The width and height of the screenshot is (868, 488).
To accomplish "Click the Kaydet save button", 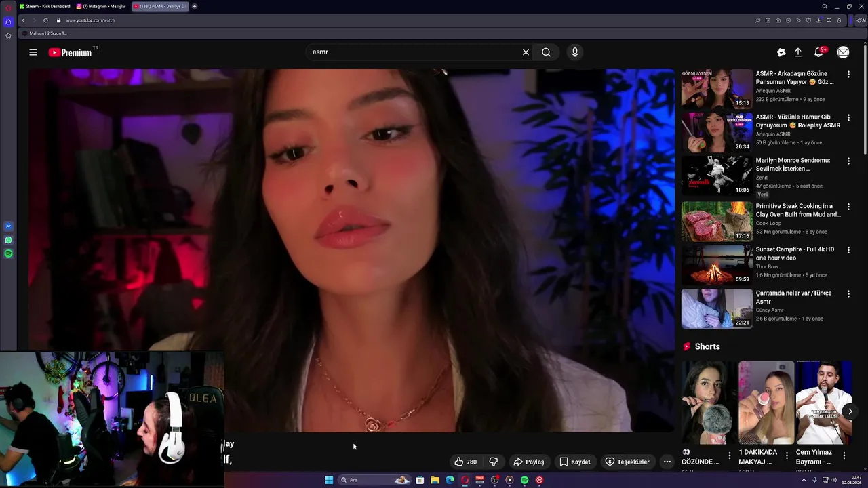I will tap(574, 462).
